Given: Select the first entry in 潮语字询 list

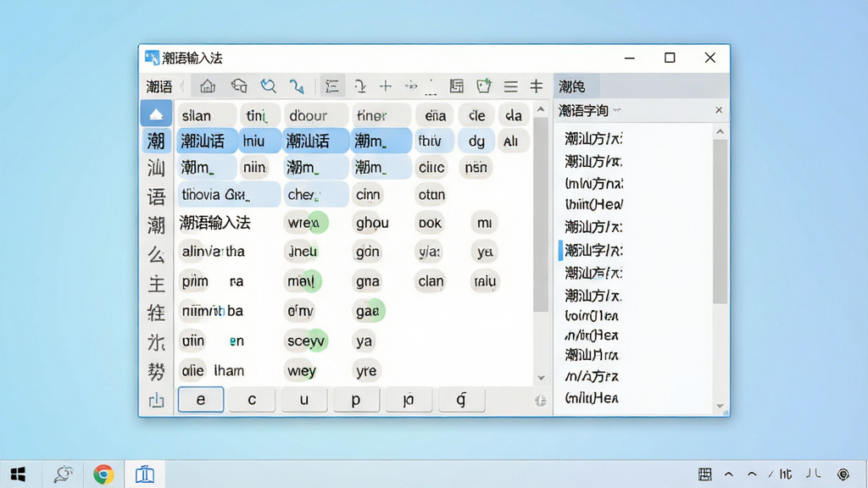Looking at the screenshot, I should tap(593, 138).
